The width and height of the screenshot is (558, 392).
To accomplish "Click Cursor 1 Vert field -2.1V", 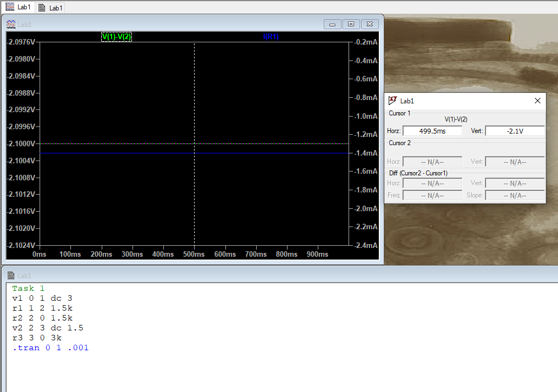I will click(515, 131).
